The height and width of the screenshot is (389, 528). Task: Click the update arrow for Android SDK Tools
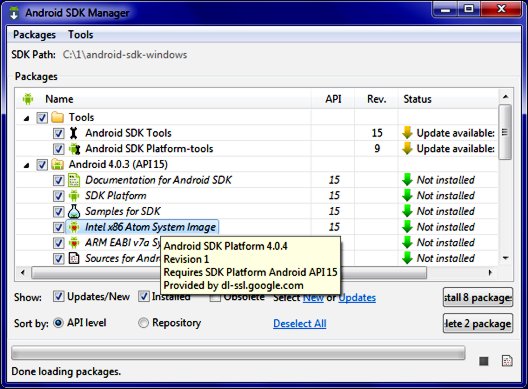407,133
